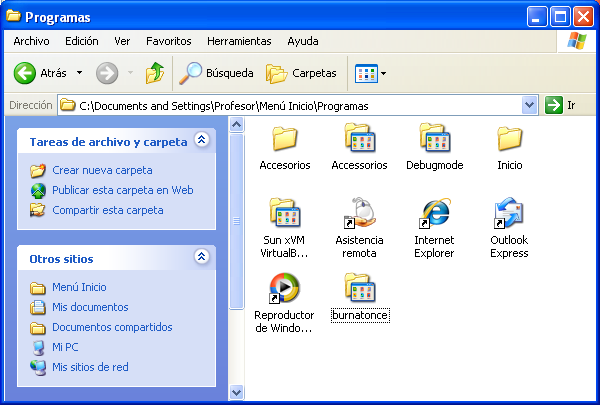Select the Debugmode program folder icon
This screenshot has width=600, height=405.
(434, 138)
